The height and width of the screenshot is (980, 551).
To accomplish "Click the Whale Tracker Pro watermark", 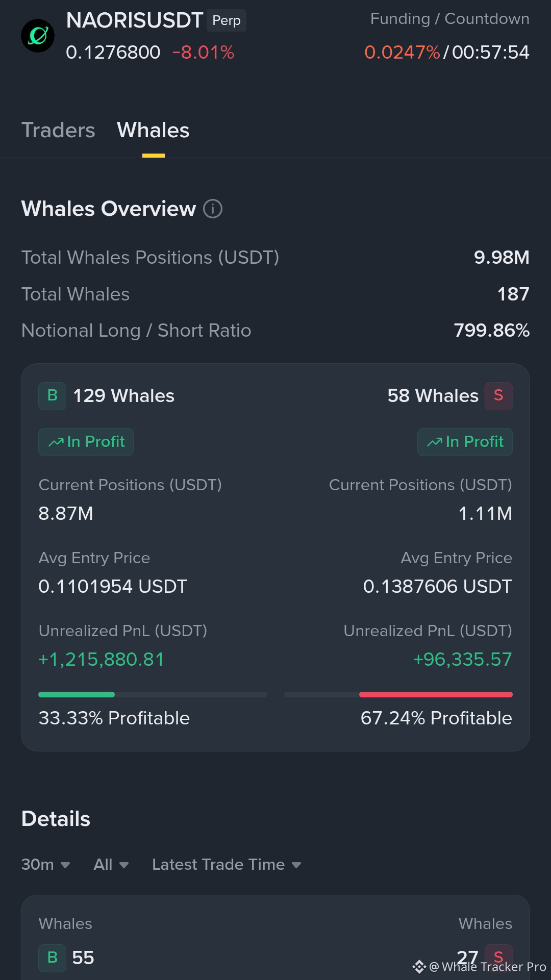I will [480, 967].
